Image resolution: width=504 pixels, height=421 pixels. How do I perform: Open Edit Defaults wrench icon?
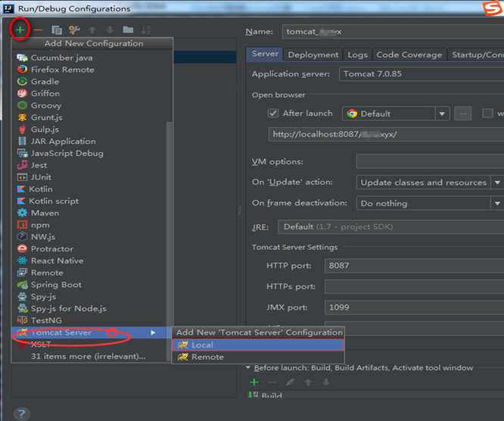coord(74,30)
